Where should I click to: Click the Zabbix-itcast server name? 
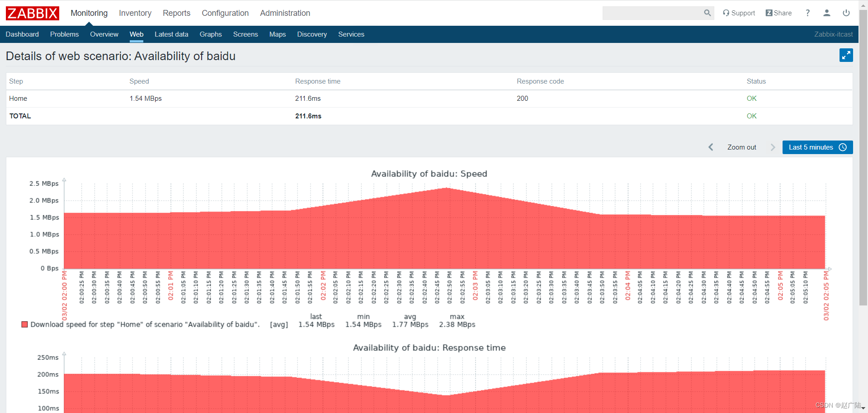[x=833, y=34]
